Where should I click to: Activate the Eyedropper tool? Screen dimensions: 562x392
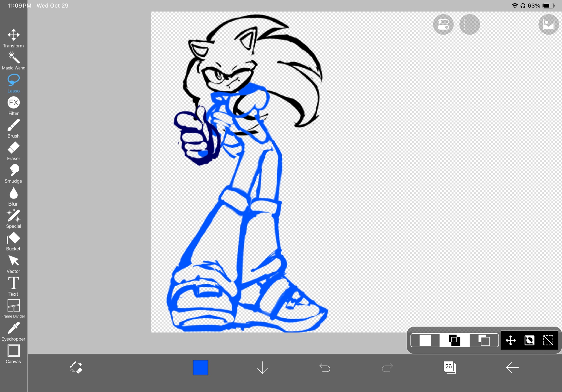tap(13, 331)
